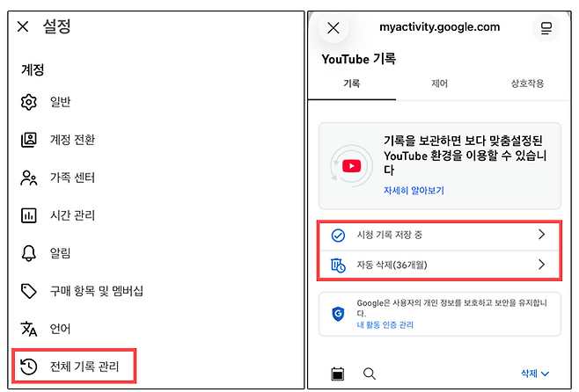Tap the 알림 bell icon
This screenshot has width=579, height=392.
(29, 253)
